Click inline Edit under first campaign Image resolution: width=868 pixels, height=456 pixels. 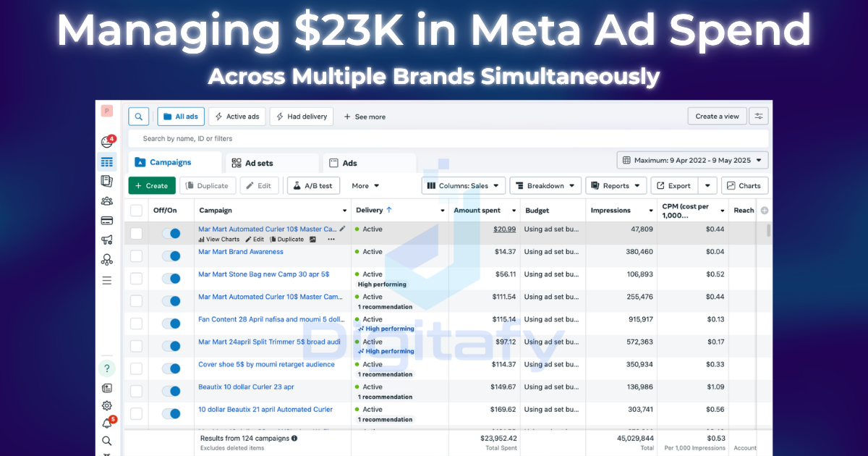tap(255, 240)
